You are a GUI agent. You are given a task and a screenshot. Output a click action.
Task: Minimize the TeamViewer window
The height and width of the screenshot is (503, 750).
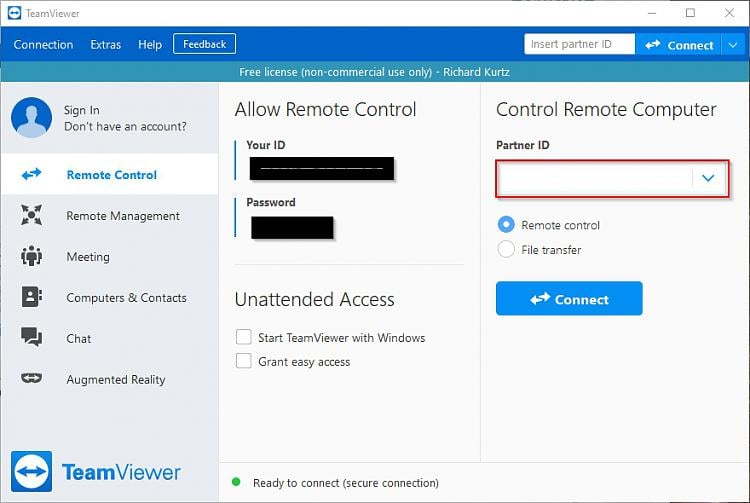[651, 13]
